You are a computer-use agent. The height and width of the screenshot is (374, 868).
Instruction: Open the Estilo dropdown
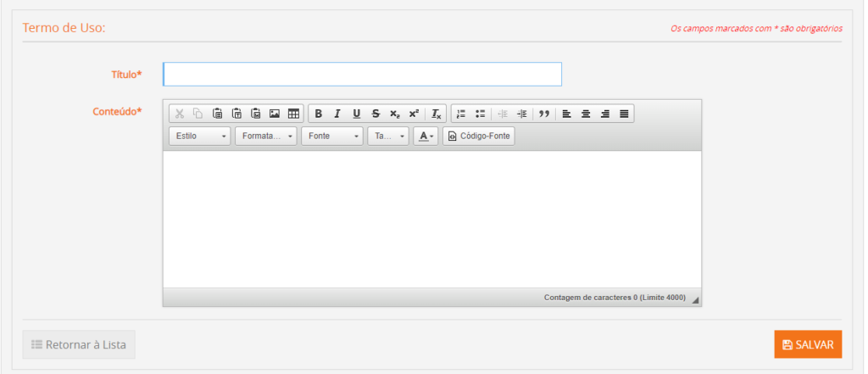pyautogui.click(x=200, y=137)
